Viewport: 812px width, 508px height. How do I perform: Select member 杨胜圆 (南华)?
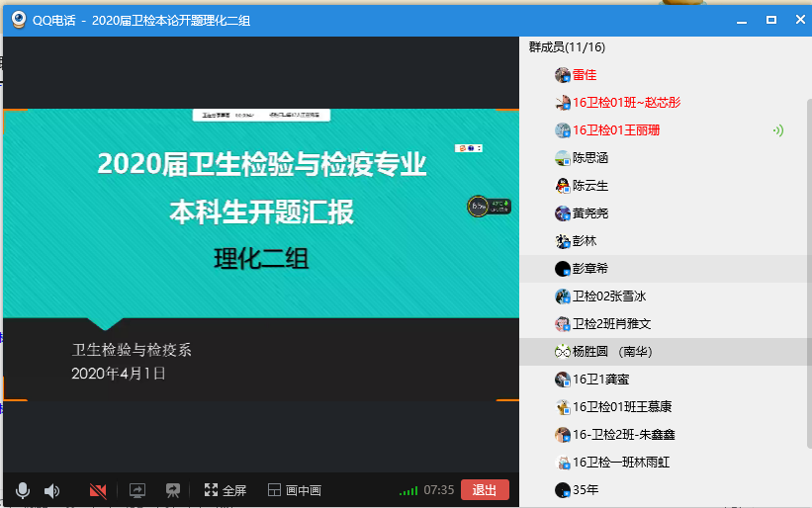pyautogui.click(x=612, y=351)
